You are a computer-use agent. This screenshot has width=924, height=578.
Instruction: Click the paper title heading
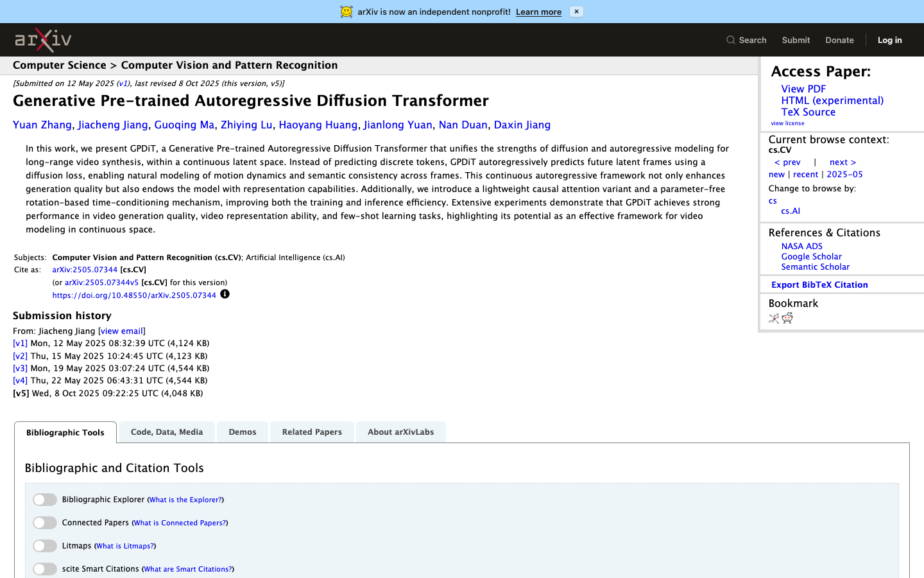point(251,101)
